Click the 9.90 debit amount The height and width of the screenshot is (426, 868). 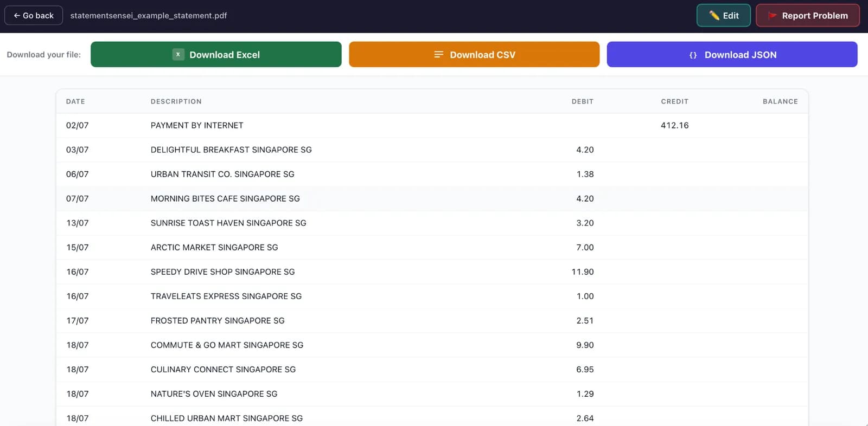(x=585, y=345)
